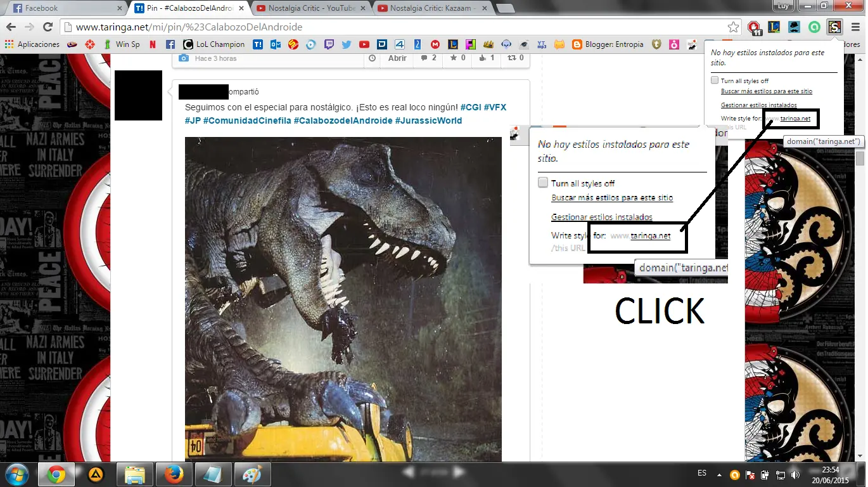Screen dimensions: 868x487
Task: Favorite the post with the star counter
Action: (x=457, y=58)
